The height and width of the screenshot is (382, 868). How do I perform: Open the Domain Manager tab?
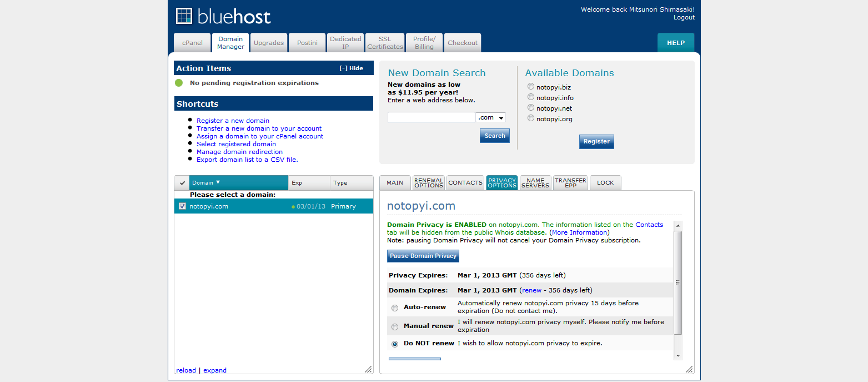[x=230, y=43]
